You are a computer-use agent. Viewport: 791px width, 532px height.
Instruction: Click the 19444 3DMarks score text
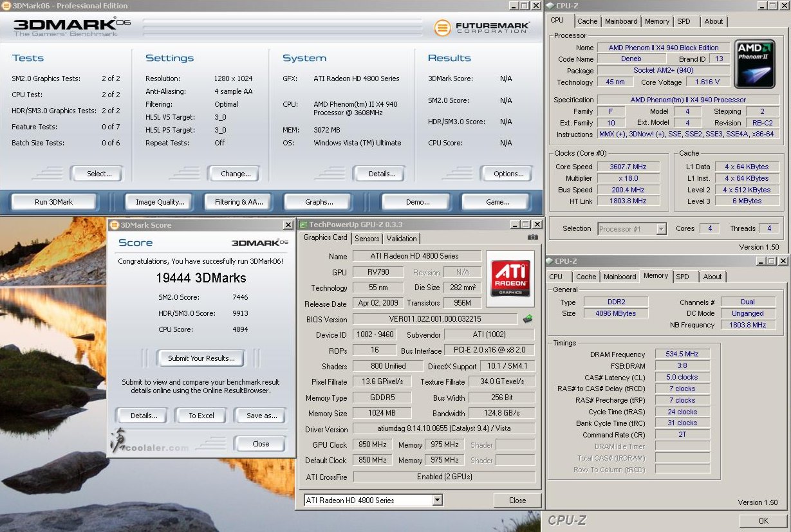coord(201,279)
